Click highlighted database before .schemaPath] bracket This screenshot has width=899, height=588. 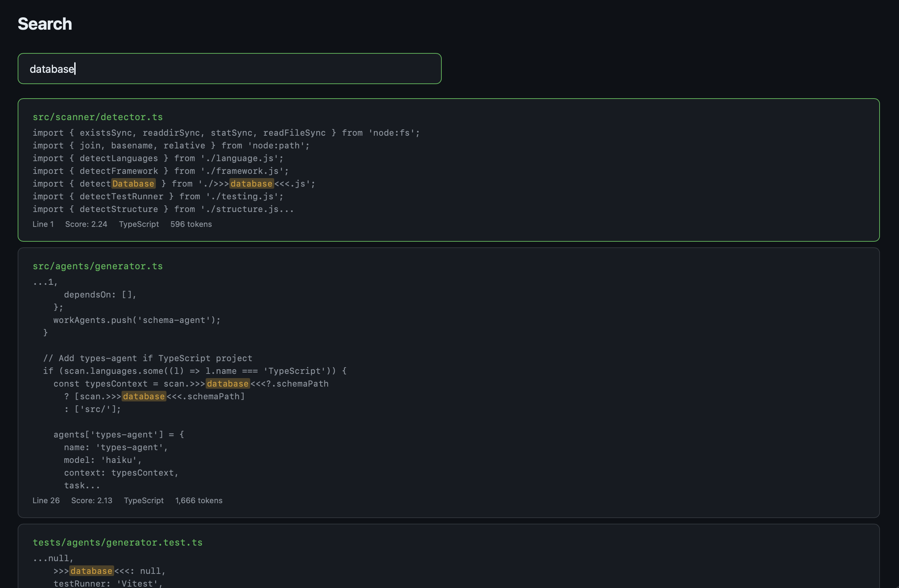pyautogui.click(x=143, y=396)
